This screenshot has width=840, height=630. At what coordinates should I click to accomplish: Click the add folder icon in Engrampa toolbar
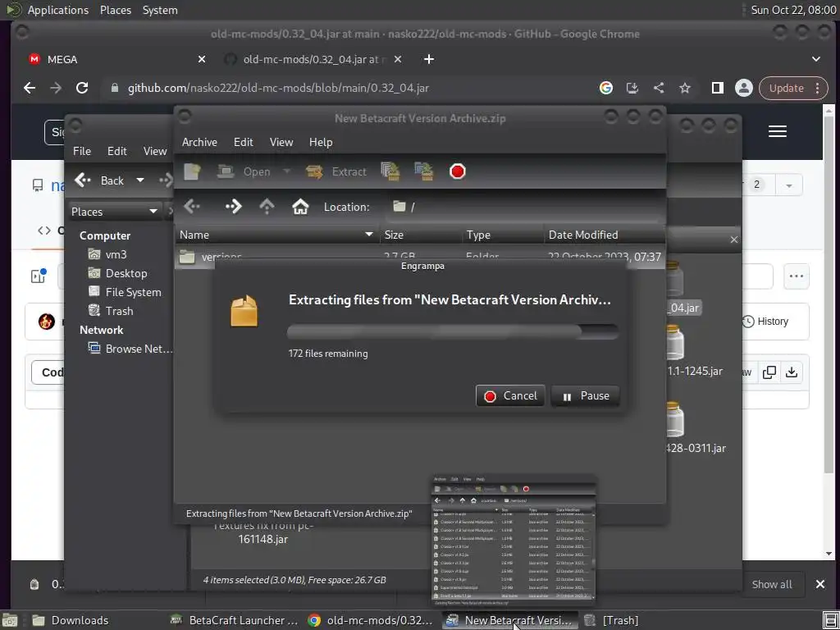pyautogui.click(x=424, y=172)
